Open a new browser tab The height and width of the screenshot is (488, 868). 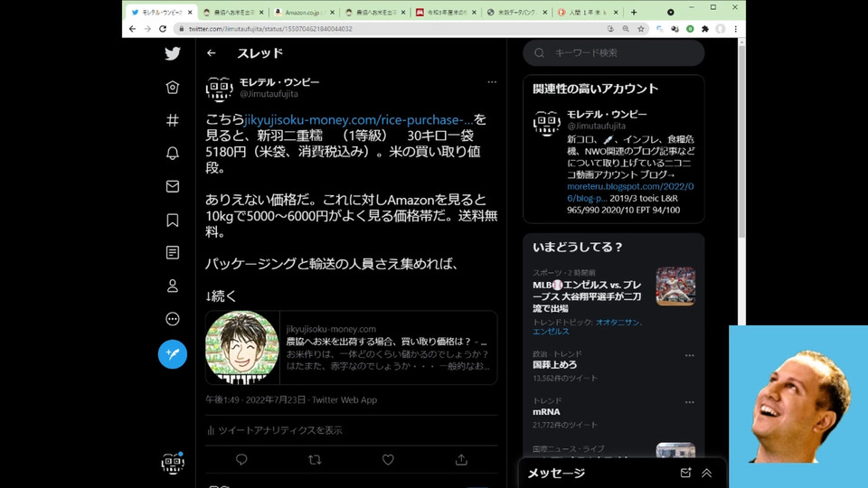634,12
